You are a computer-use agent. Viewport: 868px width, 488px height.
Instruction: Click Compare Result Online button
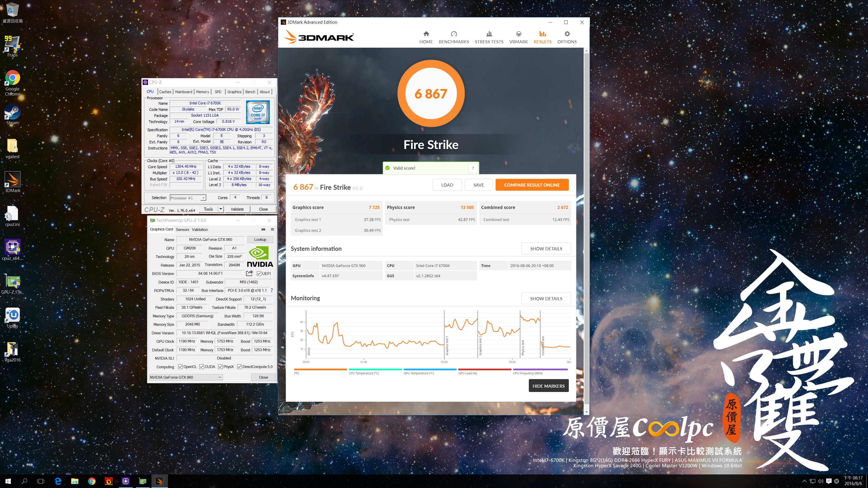coord(532,185)
